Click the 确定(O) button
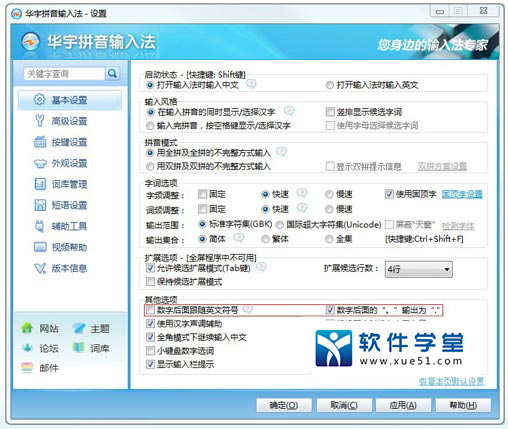Screen dimensions: 508x429 pyautogui.click(x=284, y=405)
